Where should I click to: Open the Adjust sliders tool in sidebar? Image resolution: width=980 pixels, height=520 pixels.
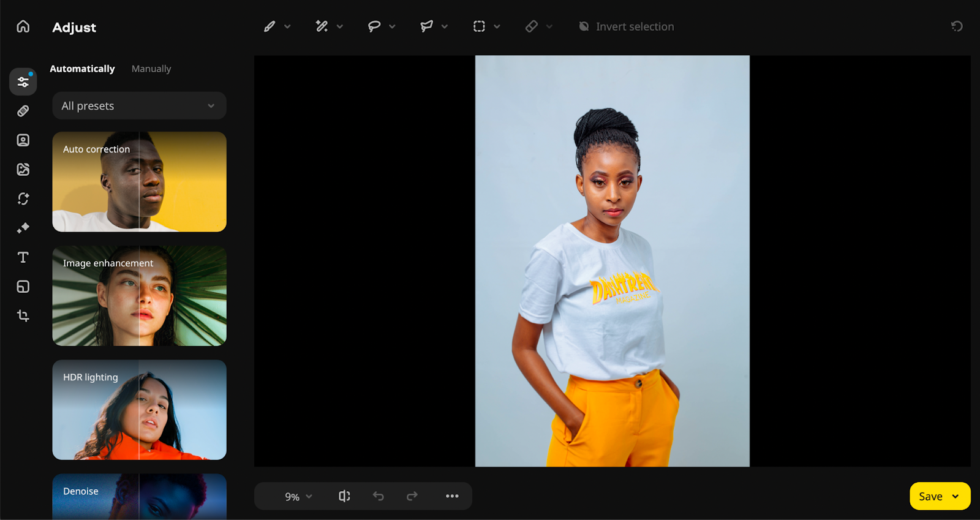click(23, 81)
